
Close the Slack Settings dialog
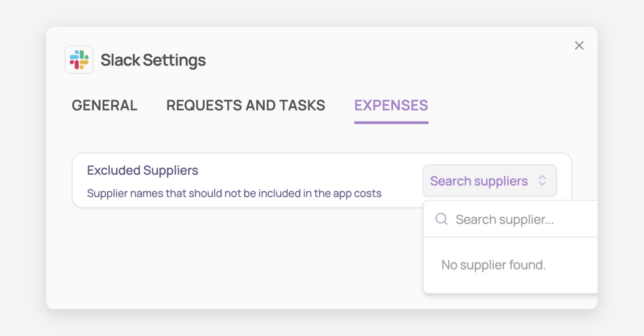click(x=579, y=46)
